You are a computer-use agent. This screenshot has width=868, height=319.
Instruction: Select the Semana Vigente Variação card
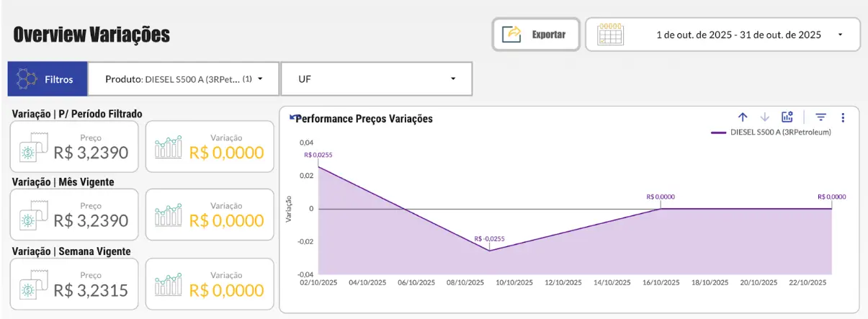coord(210,284)
